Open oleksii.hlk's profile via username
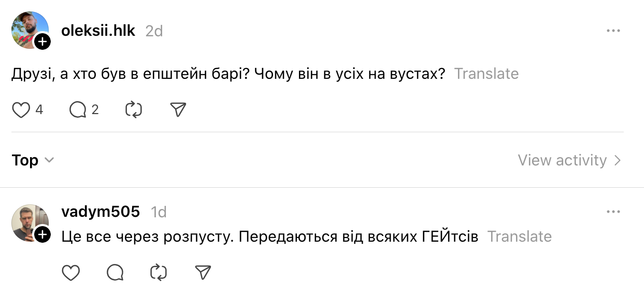 coord(98,31)
